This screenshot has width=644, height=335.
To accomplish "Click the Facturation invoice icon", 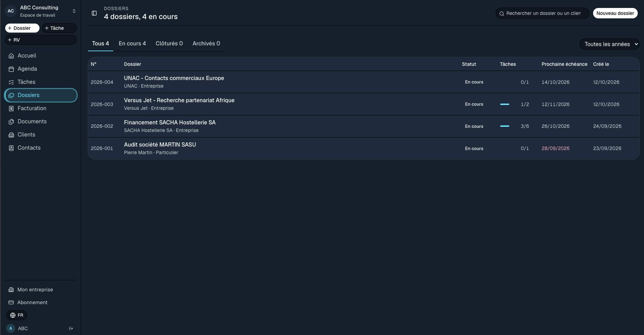I will coord(11,108).
